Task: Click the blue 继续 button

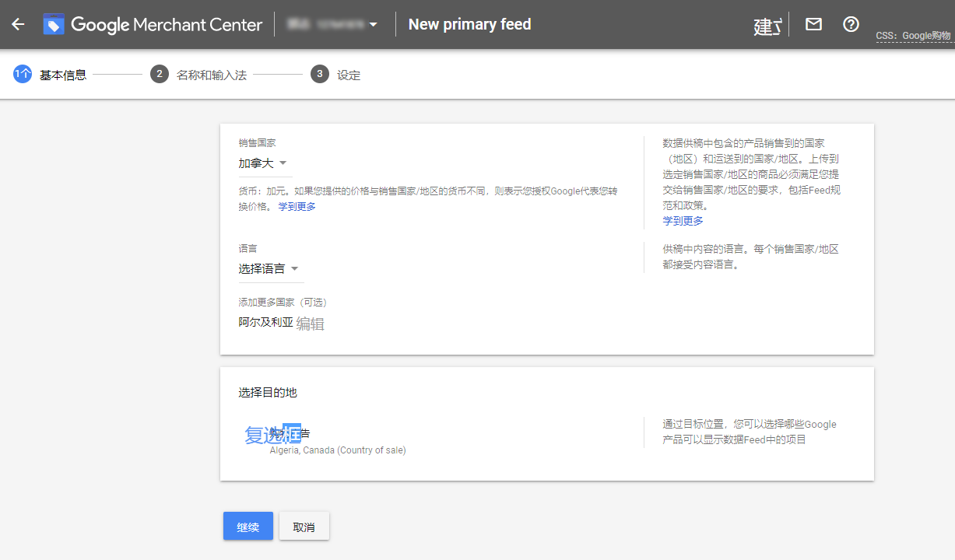Action: (x=248, y=527)
